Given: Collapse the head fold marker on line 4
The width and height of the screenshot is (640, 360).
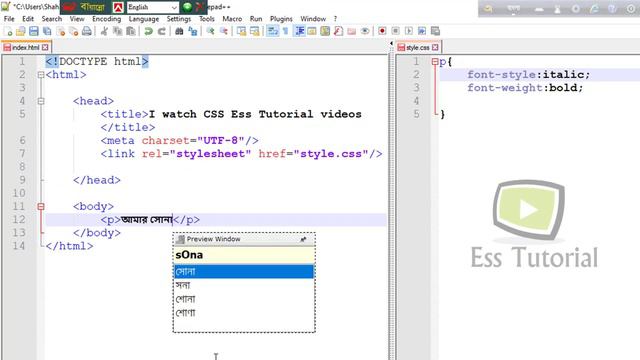Looking at the screenshot, I should tap(41, 101).
